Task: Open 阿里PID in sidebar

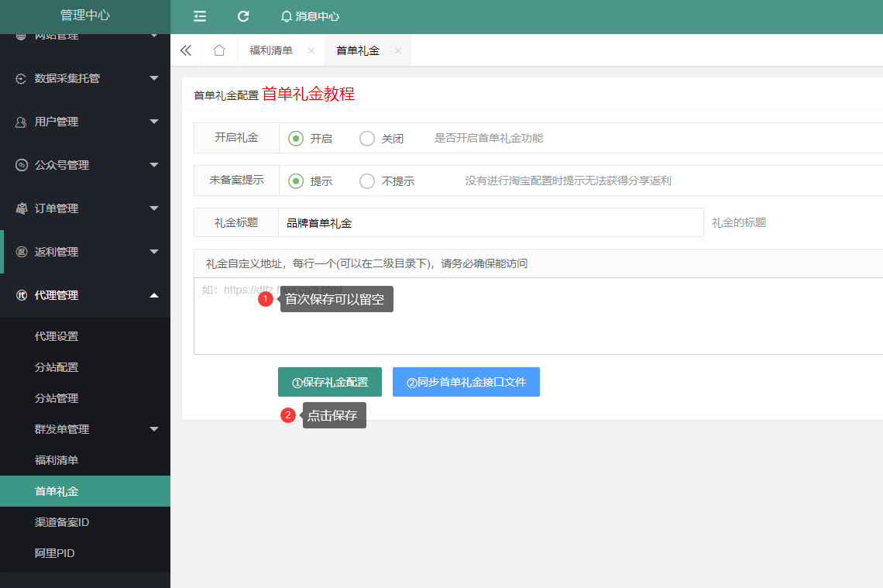Action: point(55,553)
